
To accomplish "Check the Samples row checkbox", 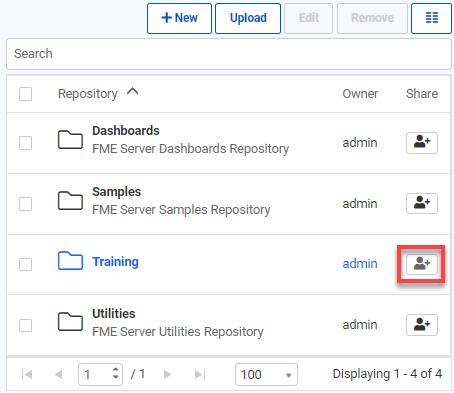I will (x=25, y=204).
